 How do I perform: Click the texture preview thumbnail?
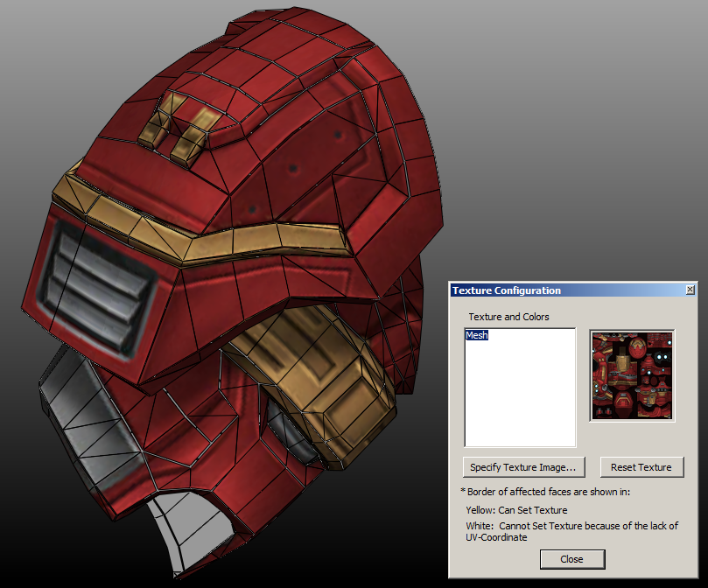(632, 375)
